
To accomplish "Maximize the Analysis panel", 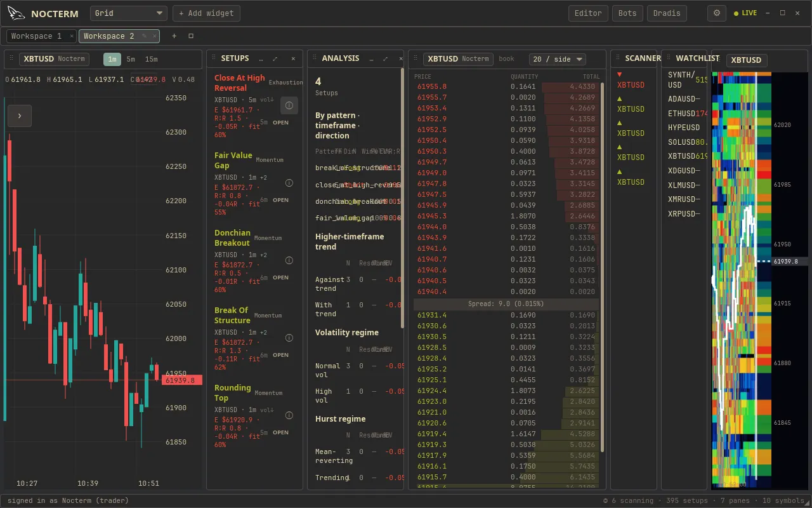I will (385, 58).
